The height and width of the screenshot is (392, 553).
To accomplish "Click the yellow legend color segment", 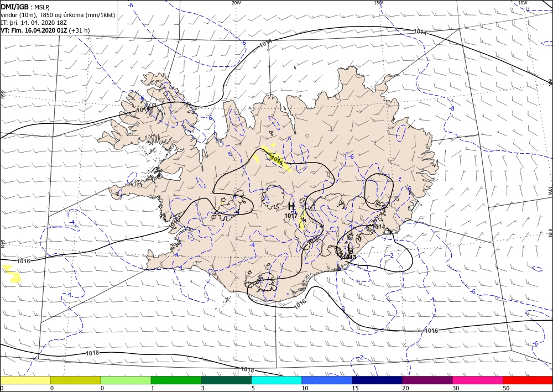I will coord(25,380).
